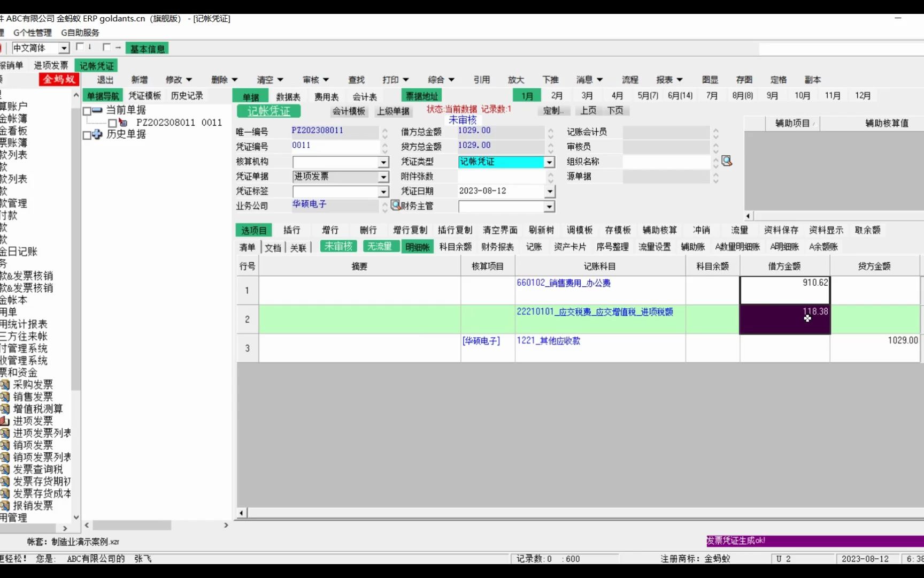924x578 pixels.
Task: Click the magnifier icon beside 组织名称
Action: tap(726, 161)
